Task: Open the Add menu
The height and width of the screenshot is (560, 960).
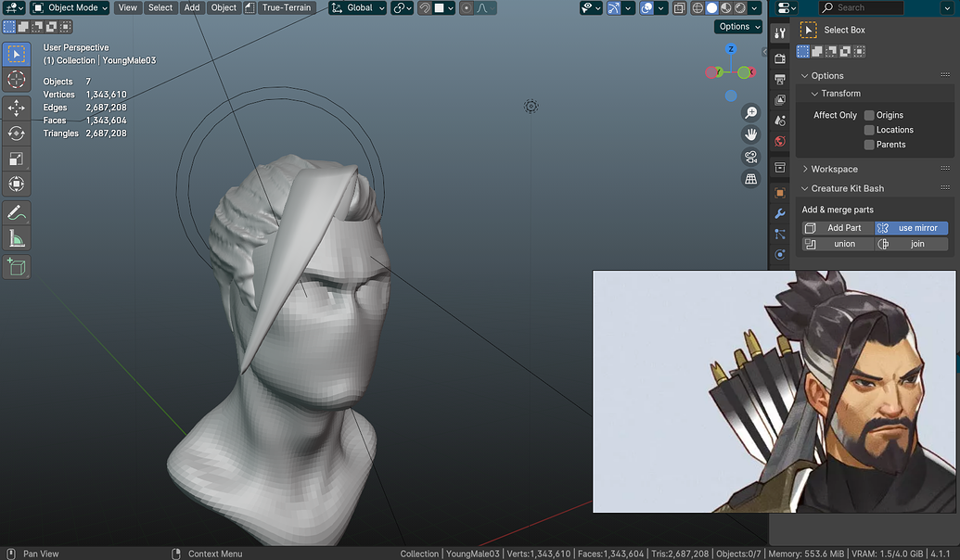Action: pos(192,8)
